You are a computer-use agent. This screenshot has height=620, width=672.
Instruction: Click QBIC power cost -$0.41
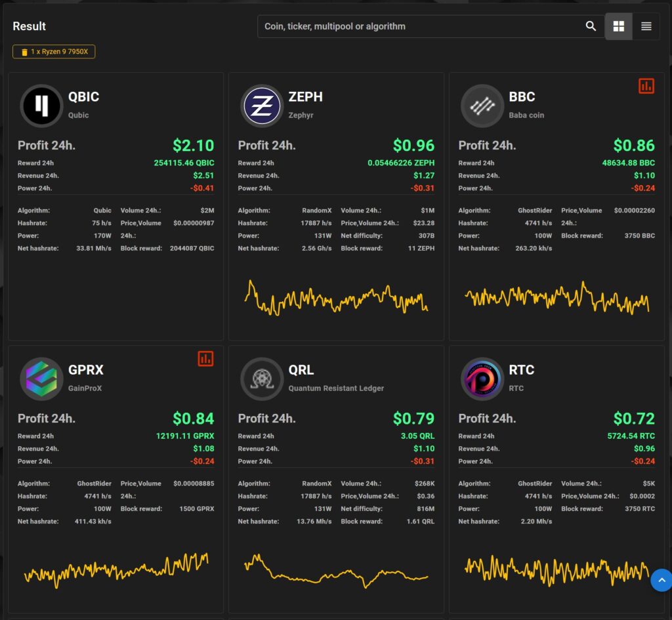click(202, 188)
